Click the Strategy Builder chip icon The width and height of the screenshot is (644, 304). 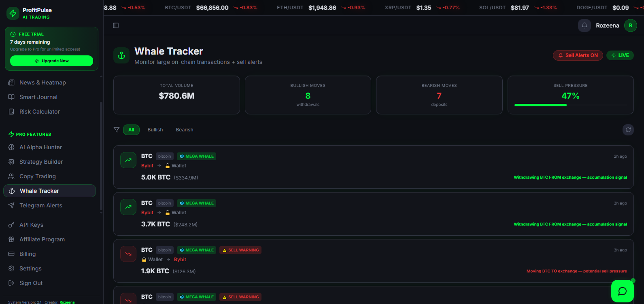11,162
